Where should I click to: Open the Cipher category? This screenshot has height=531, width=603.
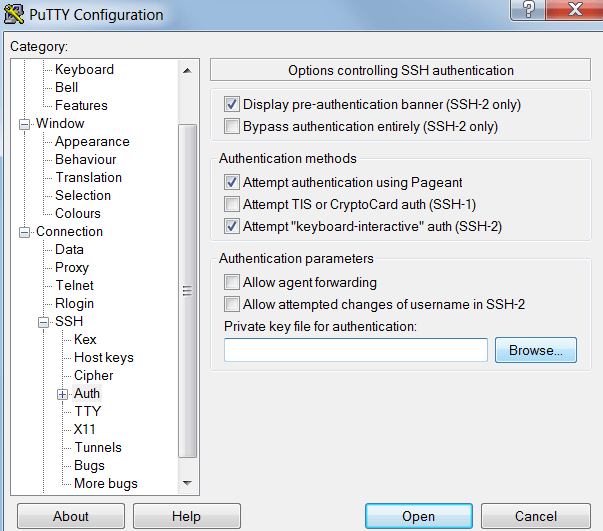pyautogui.click(x=93, y=376)
